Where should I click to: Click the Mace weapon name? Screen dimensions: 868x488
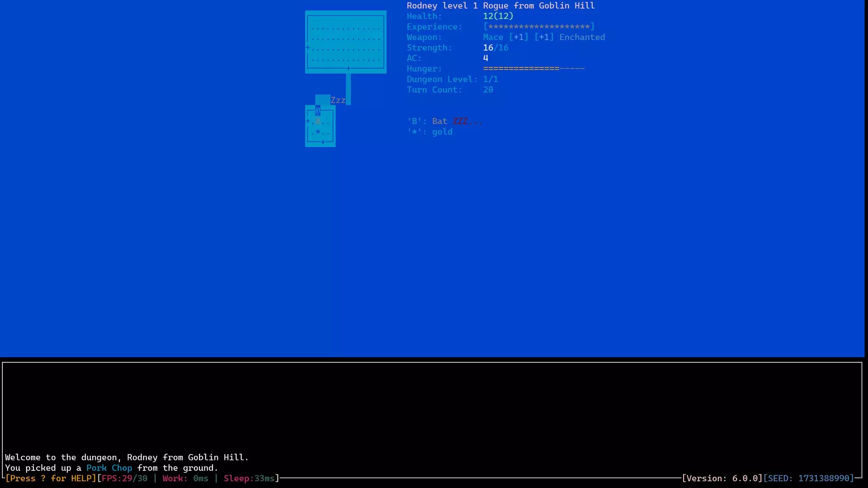(493, 37)
